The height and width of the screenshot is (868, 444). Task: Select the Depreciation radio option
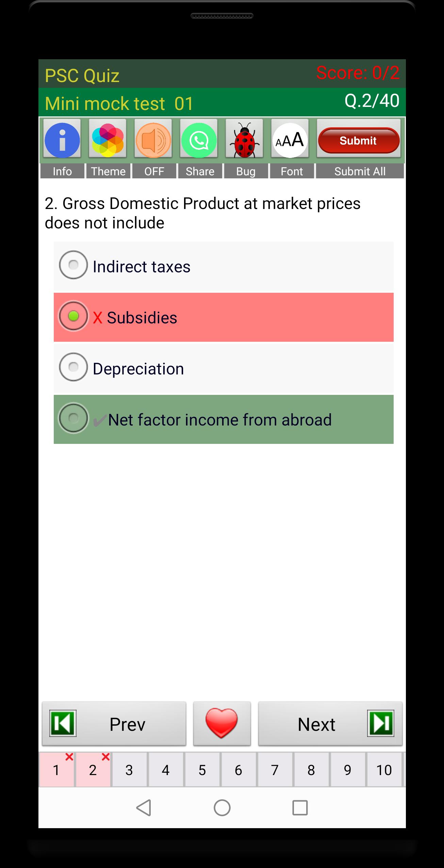click(x=73, y=367)
